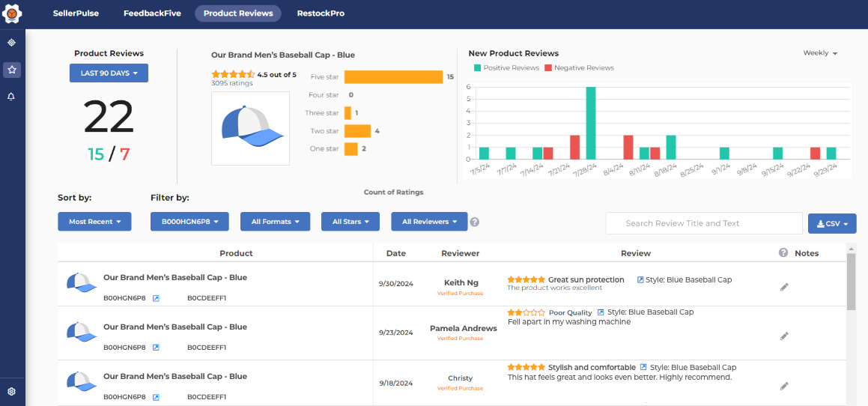Screen dimensions: 868x406
Task: Open external link icon for Pamela Andrews' review
Action: 601,312
